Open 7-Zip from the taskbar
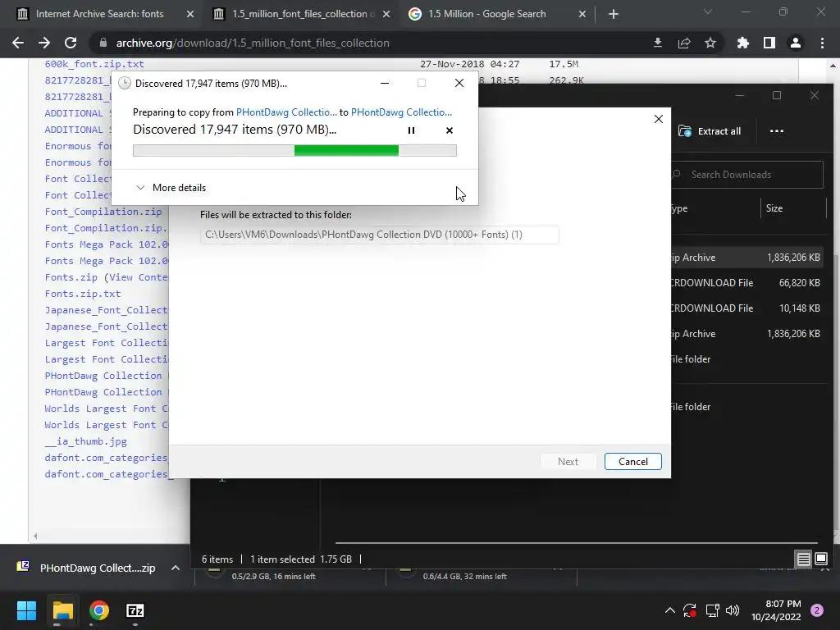The width and height of the screenshot is (840, 630). click(135, 610)
